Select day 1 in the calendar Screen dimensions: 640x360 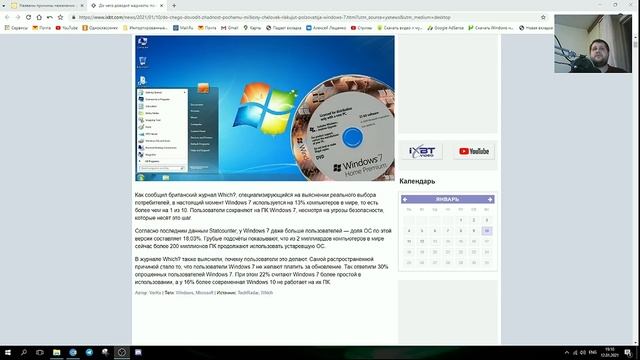pyautogui.click(x=461, y=220)
